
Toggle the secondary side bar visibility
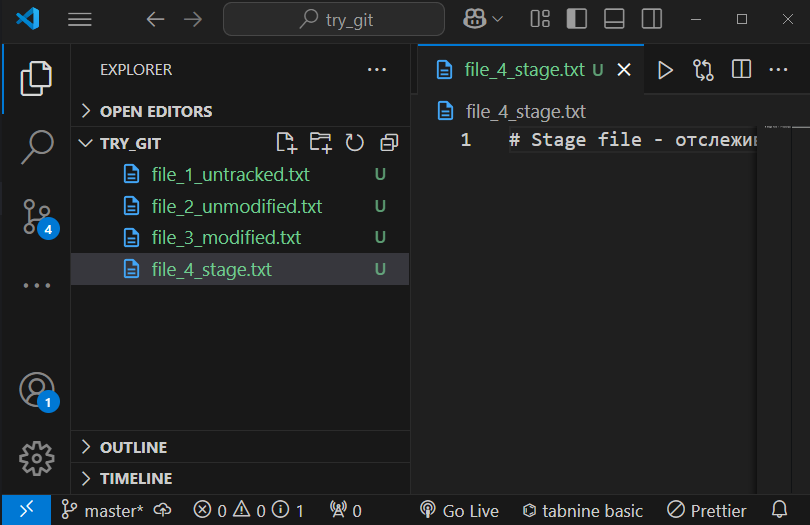[x=651, y=19]
